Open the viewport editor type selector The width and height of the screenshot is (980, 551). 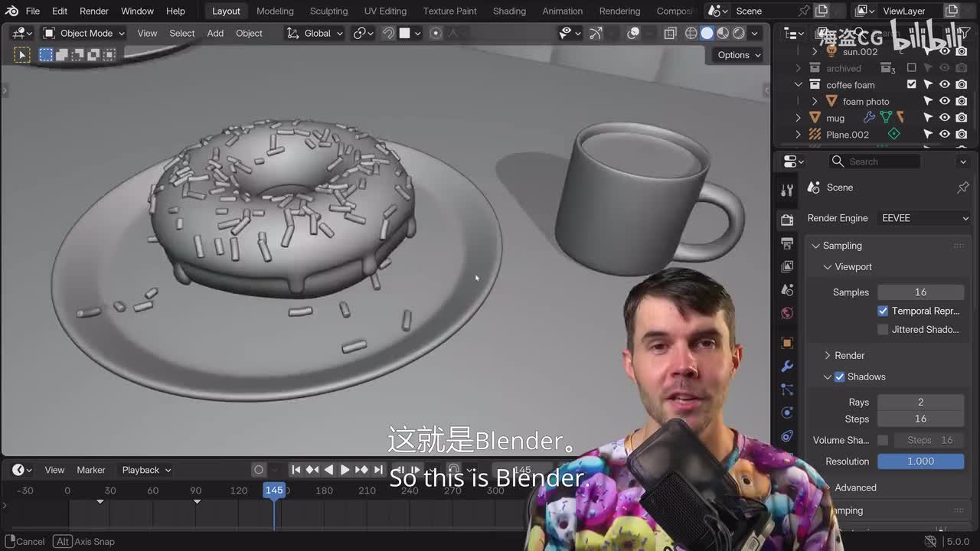pyautogui.click(x=21, y=33)
